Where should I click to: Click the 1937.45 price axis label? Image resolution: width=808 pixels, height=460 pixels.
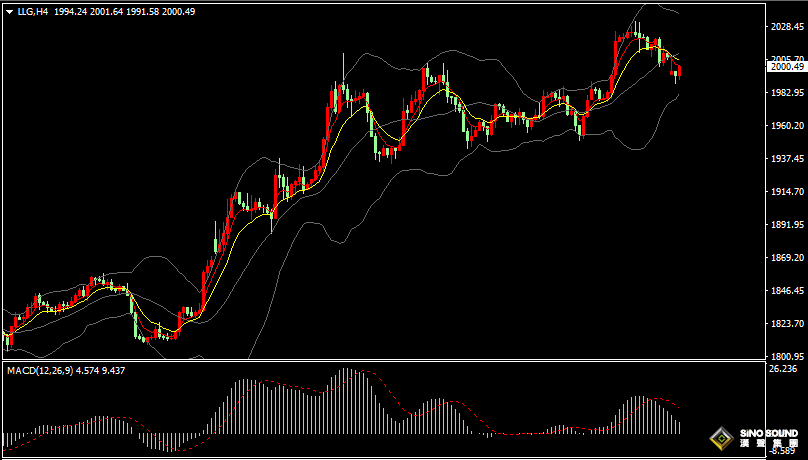[x=786, y=159]
